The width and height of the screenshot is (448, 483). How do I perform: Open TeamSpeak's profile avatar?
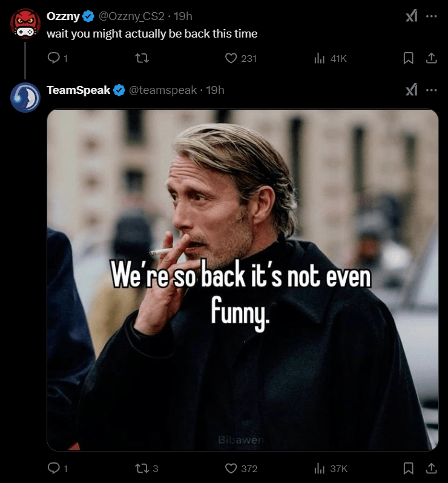(x=25, y=97)
